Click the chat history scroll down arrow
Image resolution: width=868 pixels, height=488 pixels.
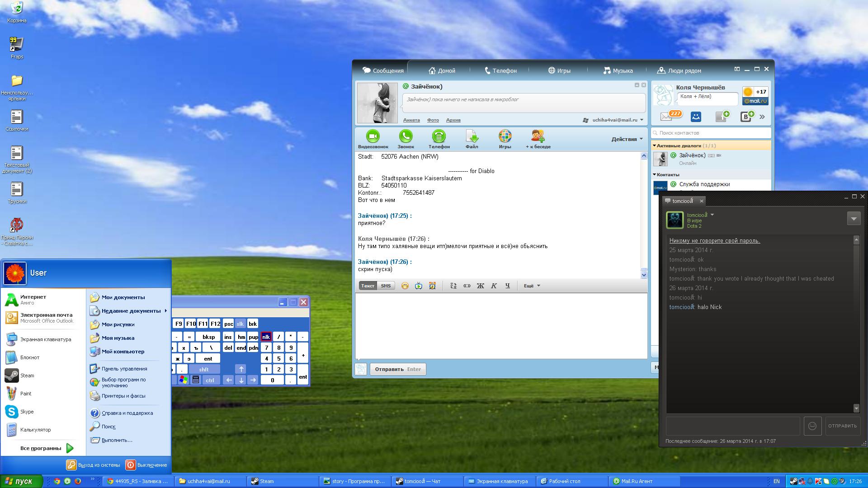click(644, 274)
